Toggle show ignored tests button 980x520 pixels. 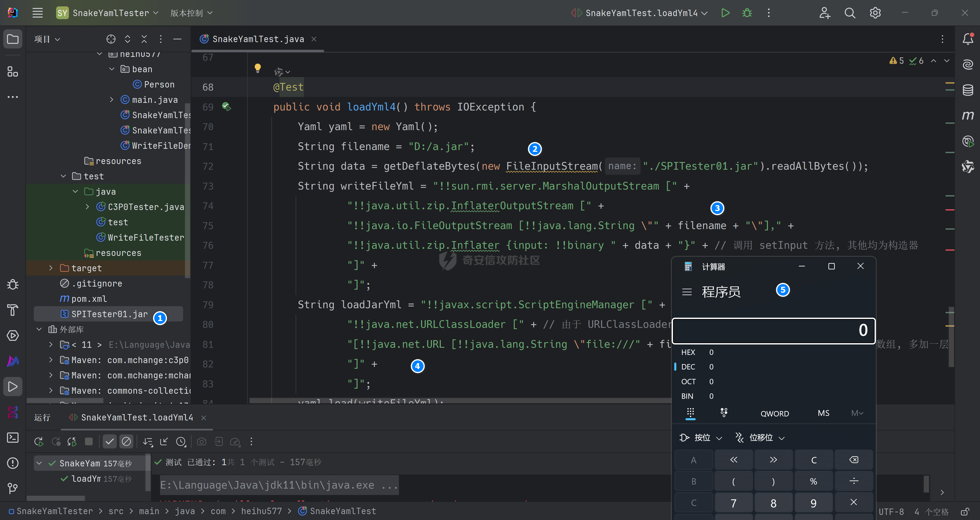(126, 441)
